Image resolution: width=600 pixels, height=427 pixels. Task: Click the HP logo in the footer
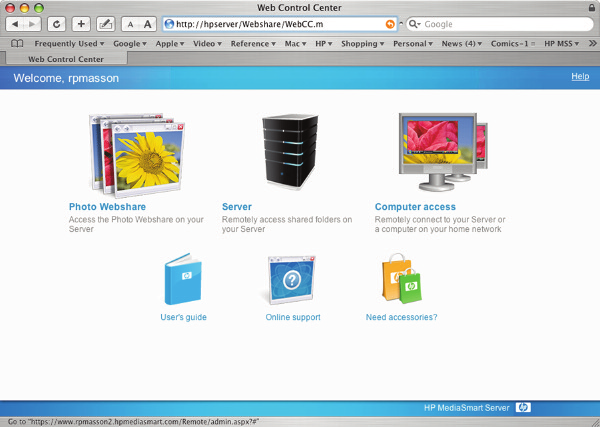click(523, 407)
